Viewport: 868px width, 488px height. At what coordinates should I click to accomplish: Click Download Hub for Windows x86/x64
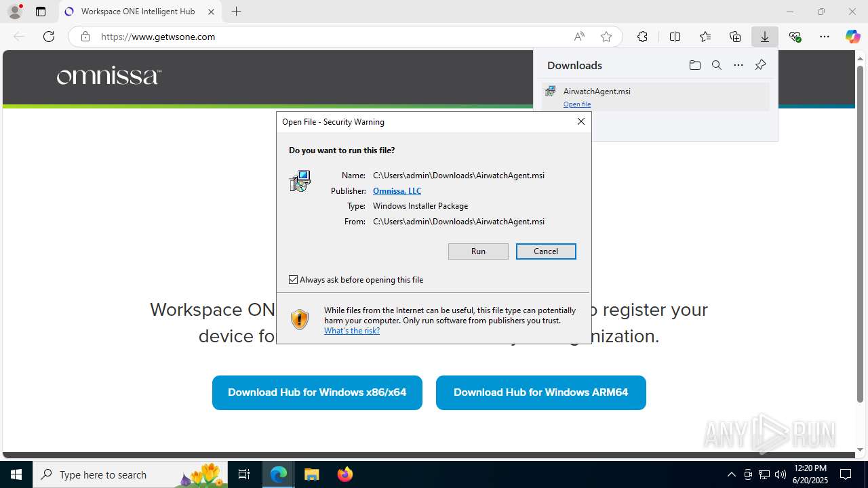click(317, 392)
